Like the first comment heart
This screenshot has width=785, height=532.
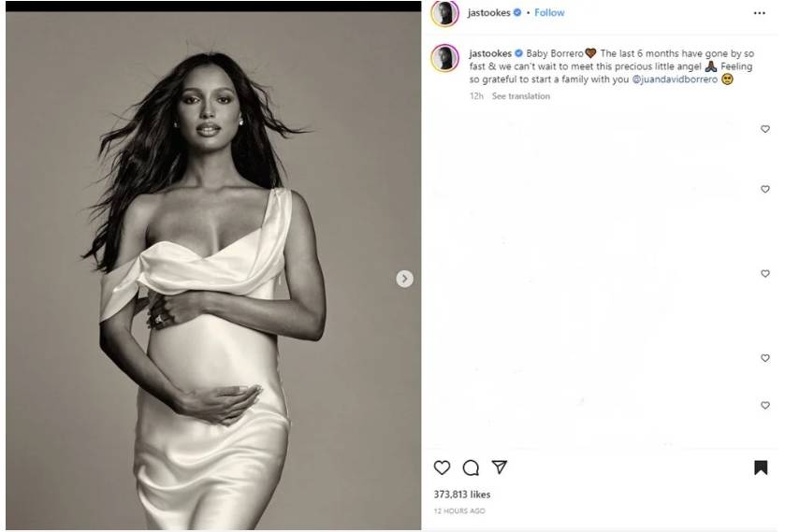click(x=765, y=129)
